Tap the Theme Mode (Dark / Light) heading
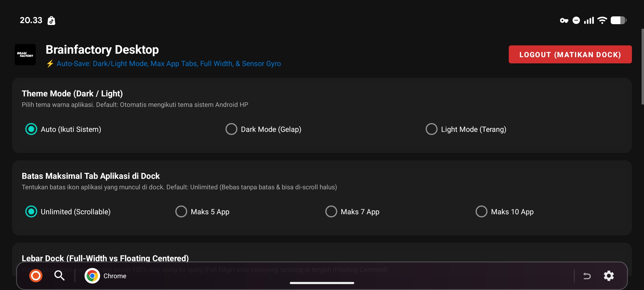The image size is (644, 290). pos(72,93)
